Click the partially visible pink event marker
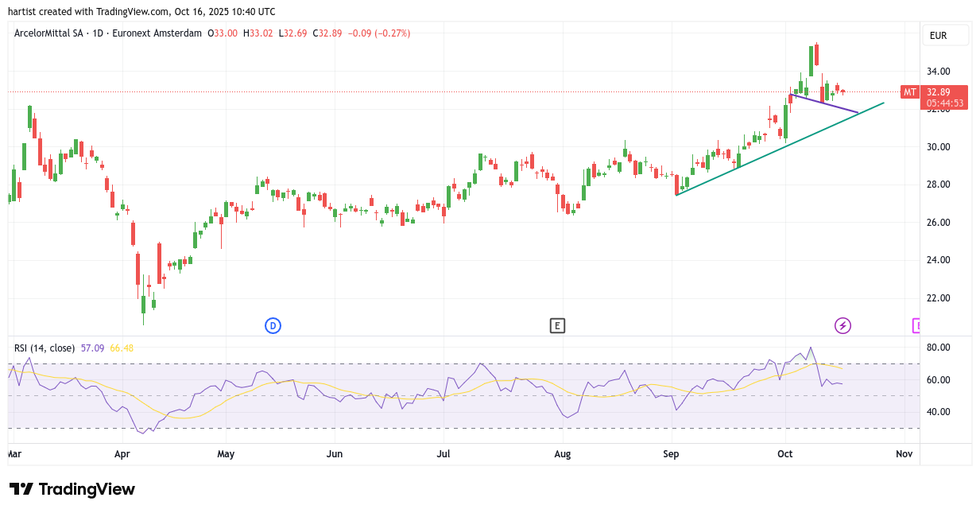The height and width of the screenshot is (513, 980). tap(916, 325)
